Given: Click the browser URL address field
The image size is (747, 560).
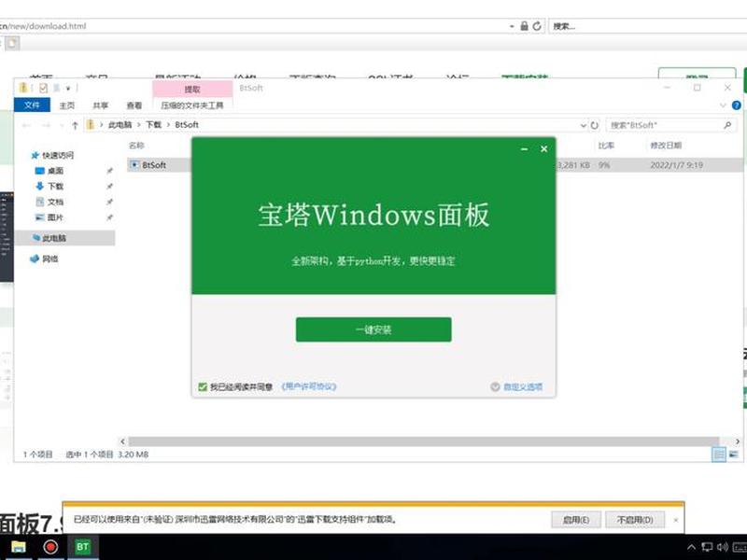Looking at the screenshot, I should click(x=252, y=26).
